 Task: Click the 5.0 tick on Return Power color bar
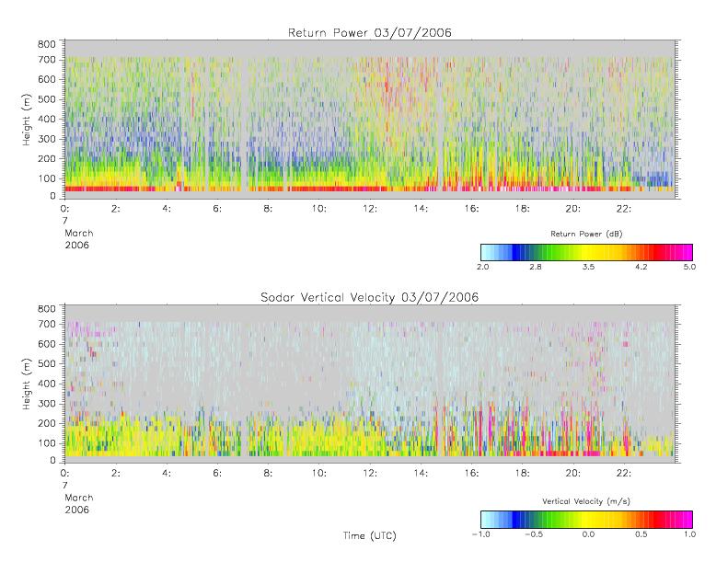(x=689, y=267)
